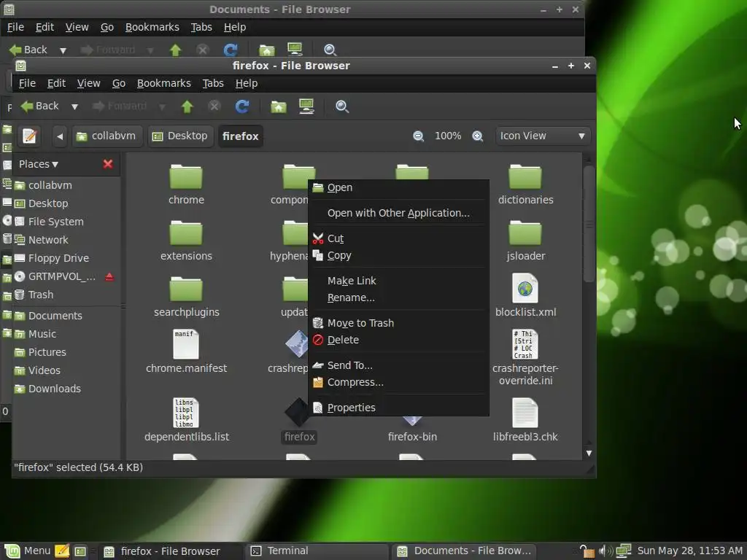Select the dictionaries folder
The height and width of the screenshot is (560, 747).
pyautogui.click(x=525, y=184)
